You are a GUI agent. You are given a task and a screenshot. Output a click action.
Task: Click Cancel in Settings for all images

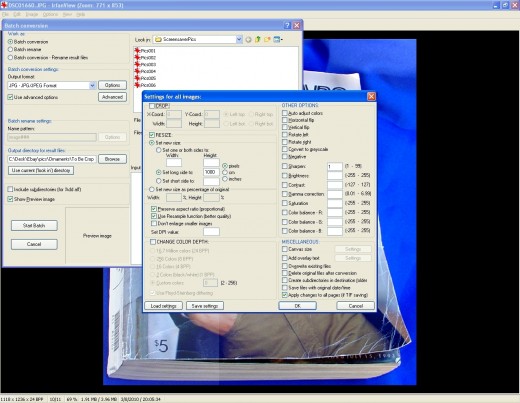(x=356, y=306)
